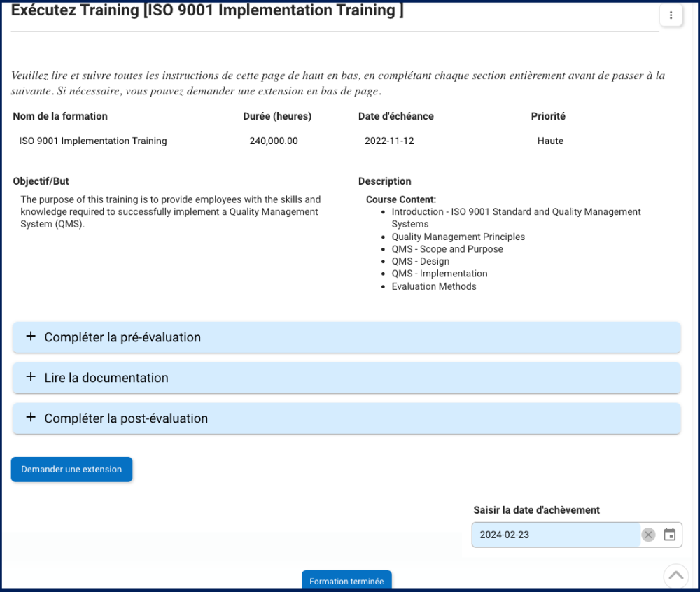The width and height of the screenshot is (700, 592).
Task: Click the QMS - Implementation bullet
Action: (x=440, y=274)
